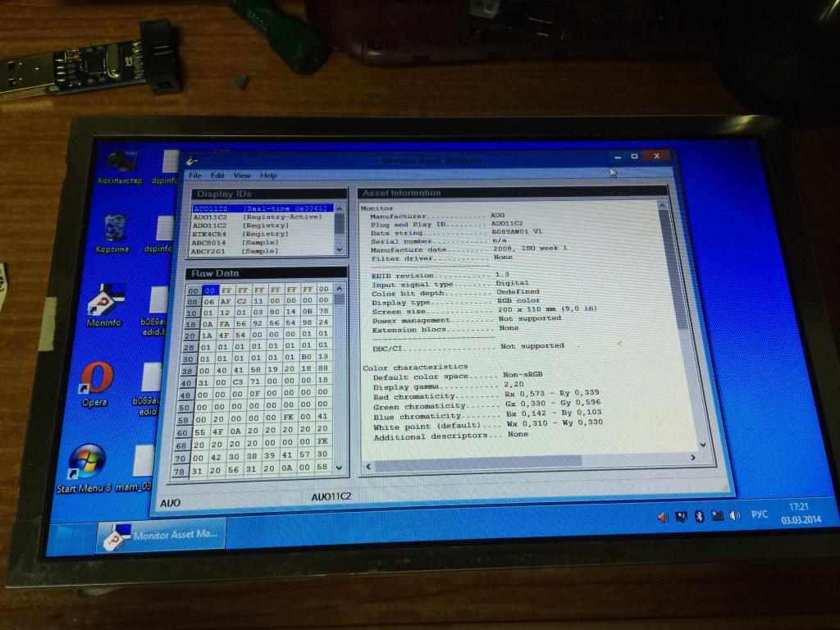Click the Bluetooth icon in system tray
The height and width of the screenshot is (630, 840).
tap(699, 516)
